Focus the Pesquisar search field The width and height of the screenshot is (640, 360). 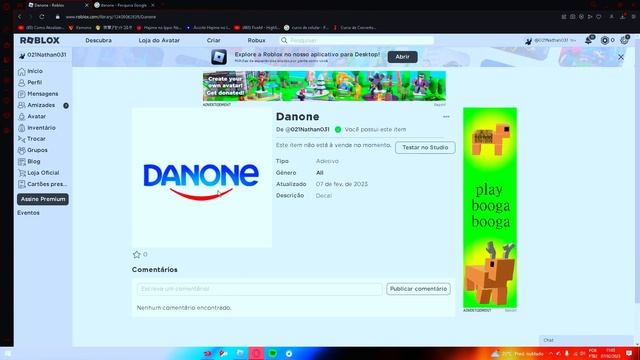pyautogui.click(x=357, y=40)
